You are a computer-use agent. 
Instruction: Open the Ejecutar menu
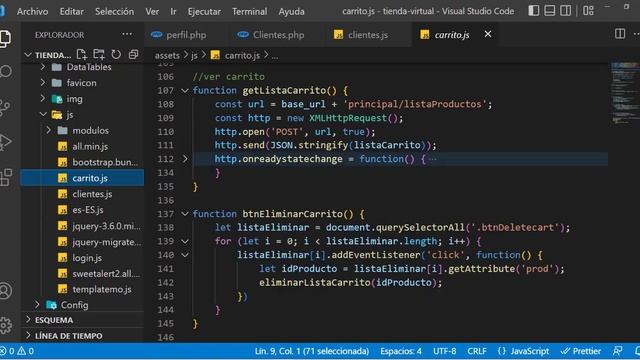204,11
